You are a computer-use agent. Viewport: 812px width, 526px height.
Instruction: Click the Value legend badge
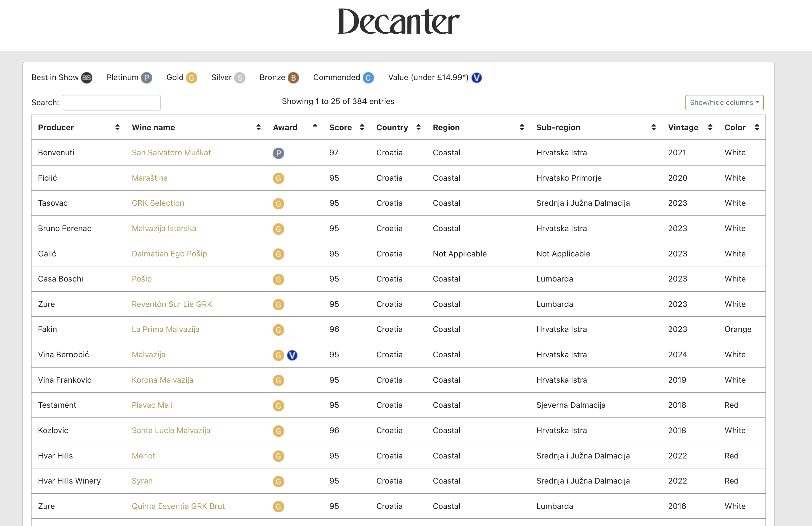(x=477, y=78)
